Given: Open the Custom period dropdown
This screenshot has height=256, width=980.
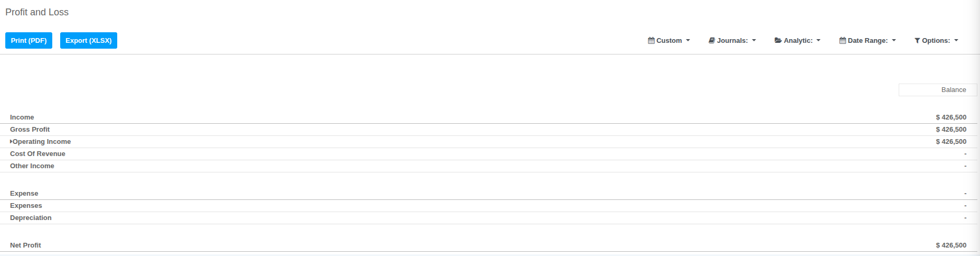Looking at the screenshot, I should click(x=669, y=41).
